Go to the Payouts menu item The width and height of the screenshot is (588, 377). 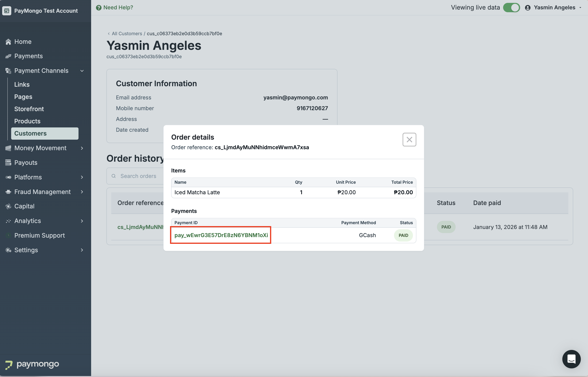pos(26,163)
